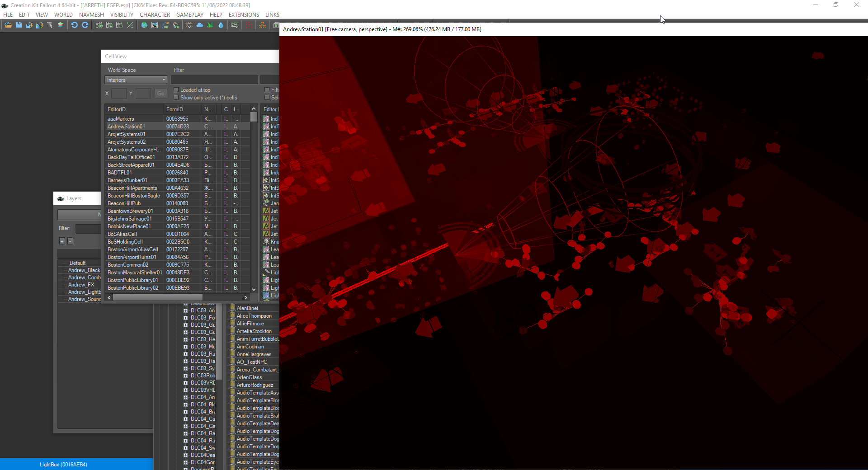Viewport: 868px width, 470px height.
Task: Expand the DLC04Gor tree node
Action: point(185,462)
